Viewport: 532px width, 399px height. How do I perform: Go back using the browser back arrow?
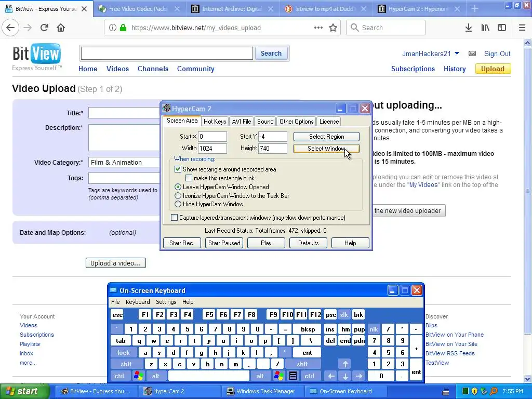pyautogui.click(x=10, y=28)
